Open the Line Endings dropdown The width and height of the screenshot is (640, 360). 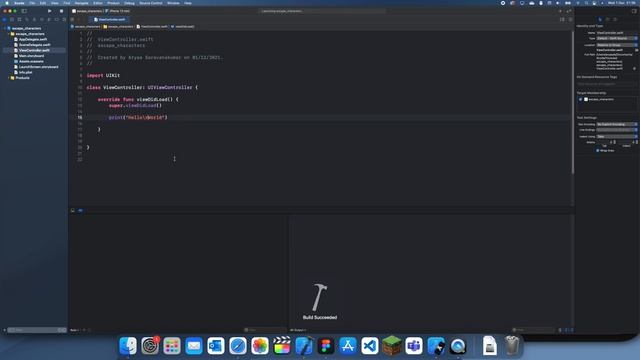point(617,130)
